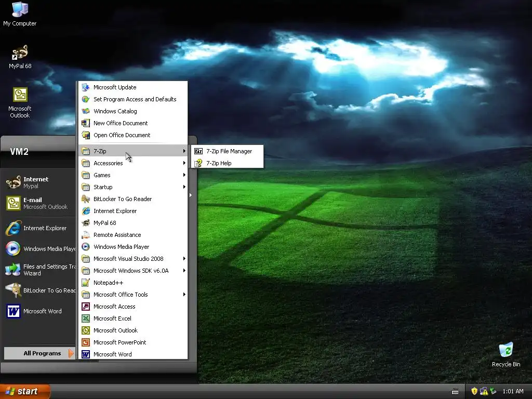The height and width of the screenshot is (399, 532).
Task: Select the Microsoft Outlook desktop icon
Action: [20, 103]
